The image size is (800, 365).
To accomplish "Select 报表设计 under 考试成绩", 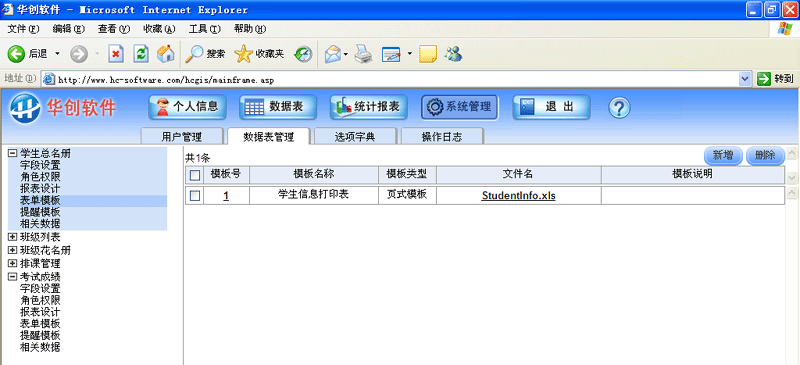I will click(40, 312).
